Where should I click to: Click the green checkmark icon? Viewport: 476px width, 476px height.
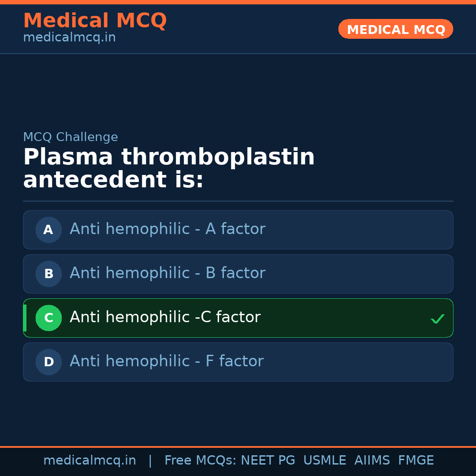click(437, 319)
